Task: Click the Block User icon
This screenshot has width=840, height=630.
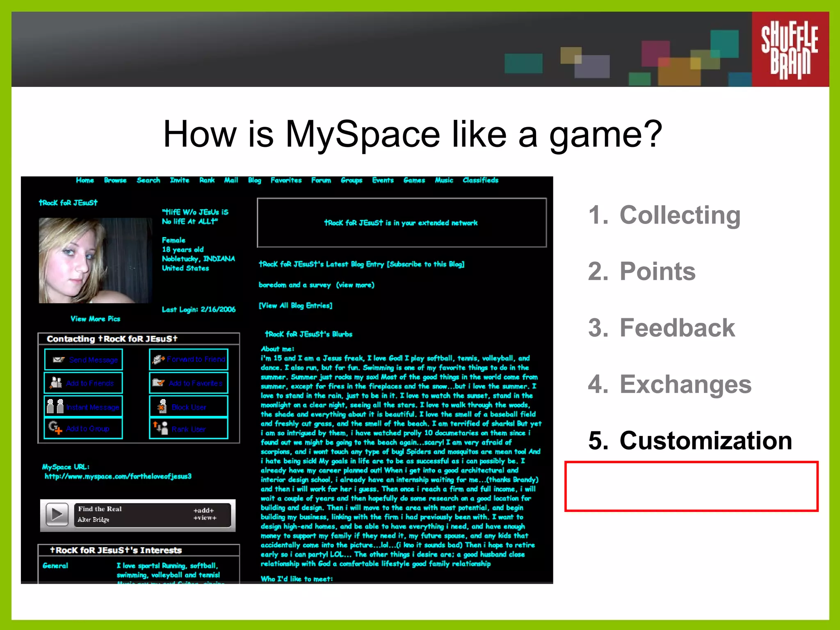Action: (162, 406)
